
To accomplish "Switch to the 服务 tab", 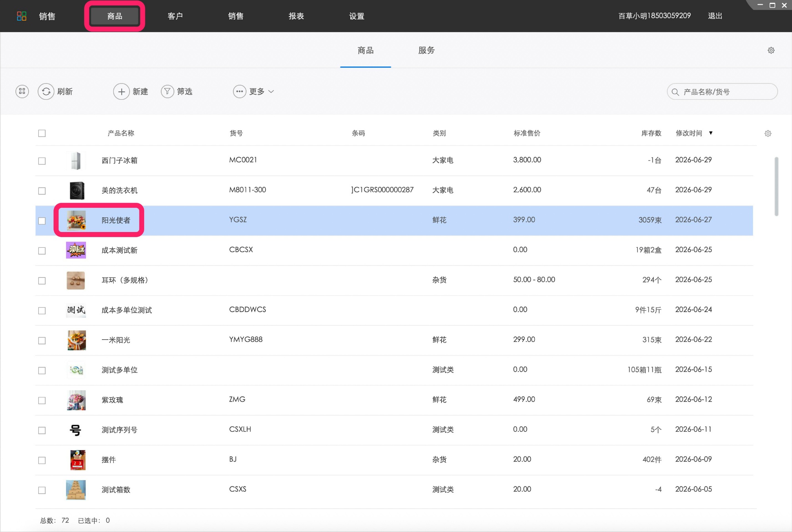I will click(426, 50).
